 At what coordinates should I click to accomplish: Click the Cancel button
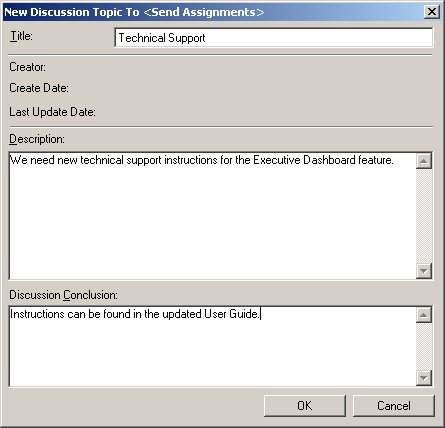click(394, 406)
